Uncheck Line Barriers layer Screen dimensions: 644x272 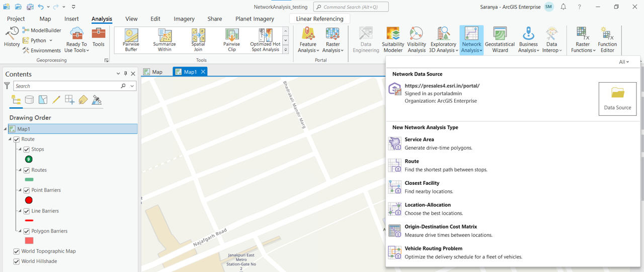click(x=27, y=211)
